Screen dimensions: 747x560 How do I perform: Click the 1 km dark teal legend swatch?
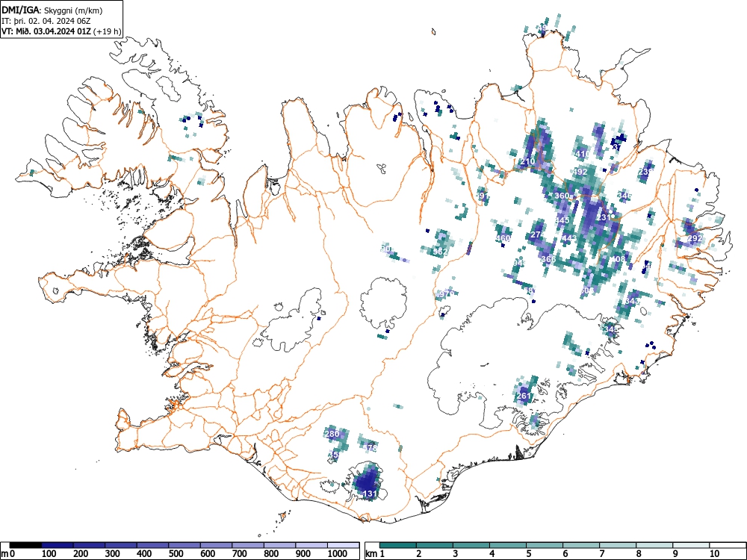[398, 545]
